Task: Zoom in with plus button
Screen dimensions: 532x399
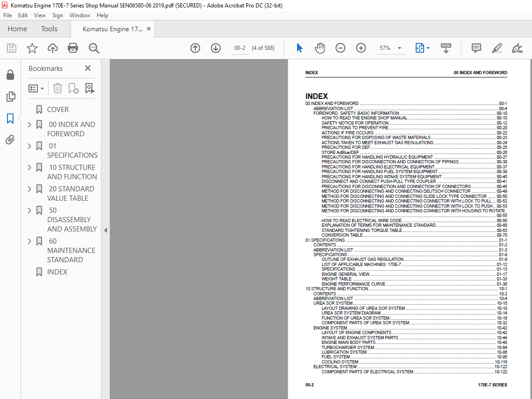Action: (x=361, y=48)
